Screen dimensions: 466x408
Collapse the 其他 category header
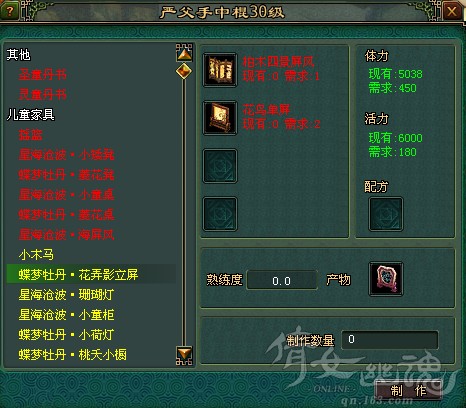pos(18,55)
